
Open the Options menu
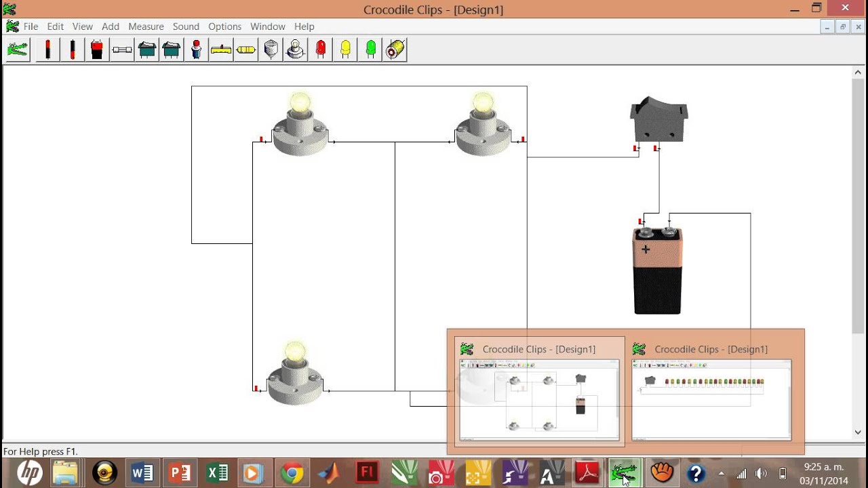pos(224,26)
